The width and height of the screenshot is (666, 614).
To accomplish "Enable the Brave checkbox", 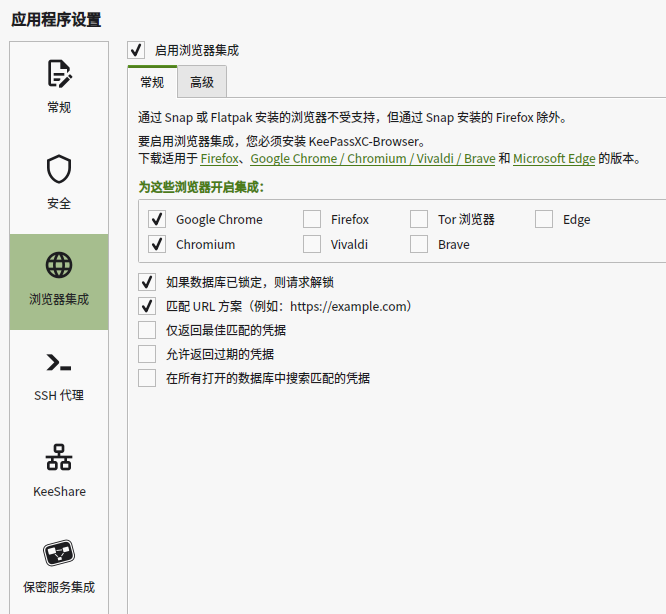I will (x=419, y=244).
